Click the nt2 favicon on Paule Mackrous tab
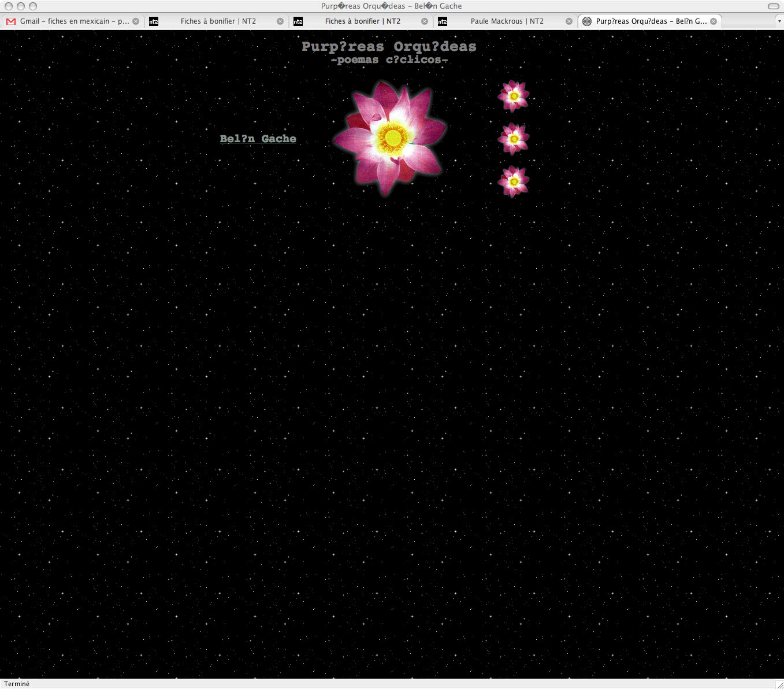Viewport: 784px width, 689px height. tap(443, 21)
